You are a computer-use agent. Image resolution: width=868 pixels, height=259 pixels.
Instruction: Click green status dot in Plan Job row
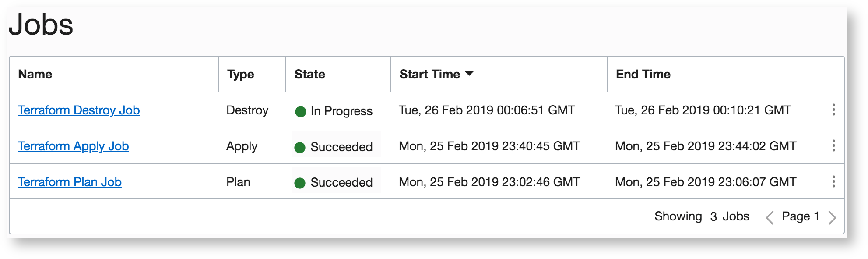click(x=300, y=183)
